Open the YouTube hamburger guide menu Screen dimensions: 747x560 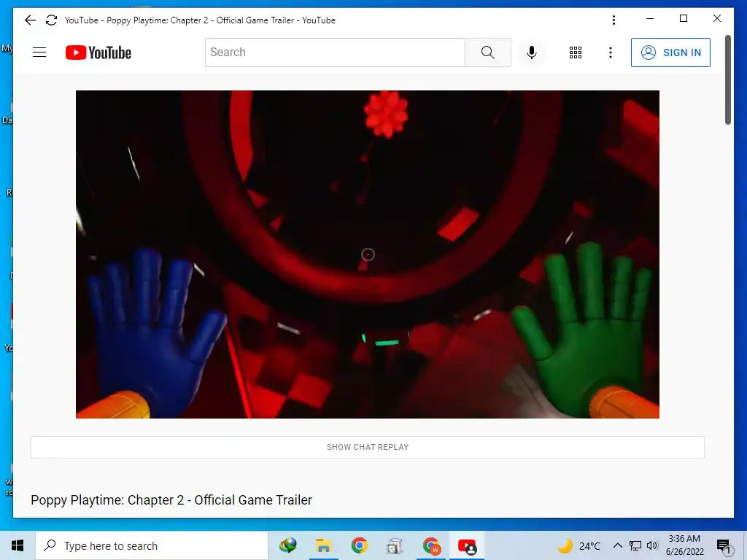[x=39, y=52]
